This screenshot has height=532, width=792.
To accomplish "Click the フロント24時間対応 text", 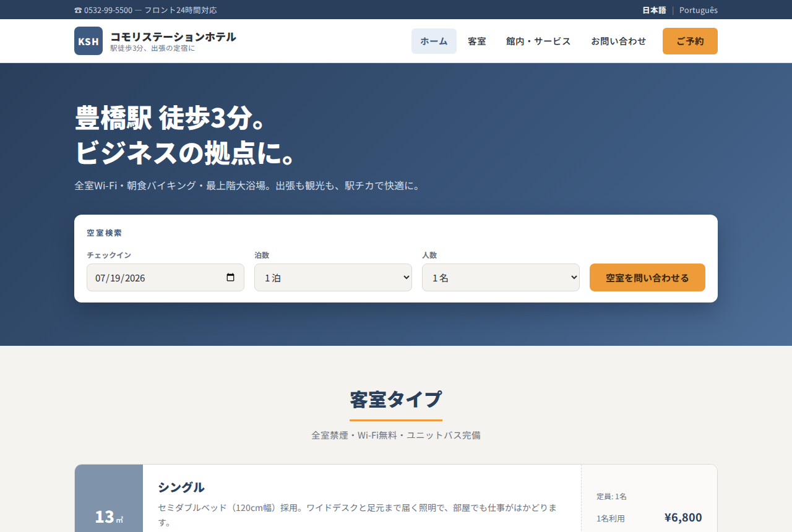I will tap(181, 10).
